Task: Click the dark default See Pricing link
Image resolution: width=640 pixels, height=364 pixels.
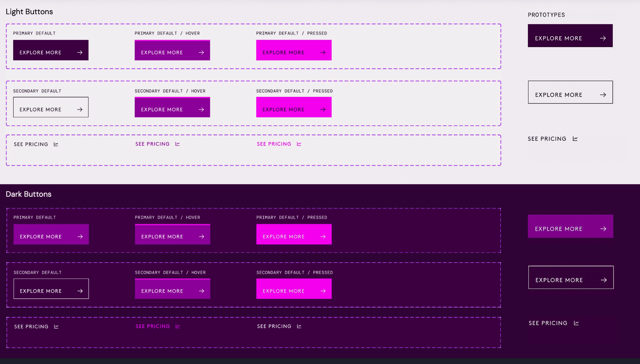Action: tap(31, 327)
